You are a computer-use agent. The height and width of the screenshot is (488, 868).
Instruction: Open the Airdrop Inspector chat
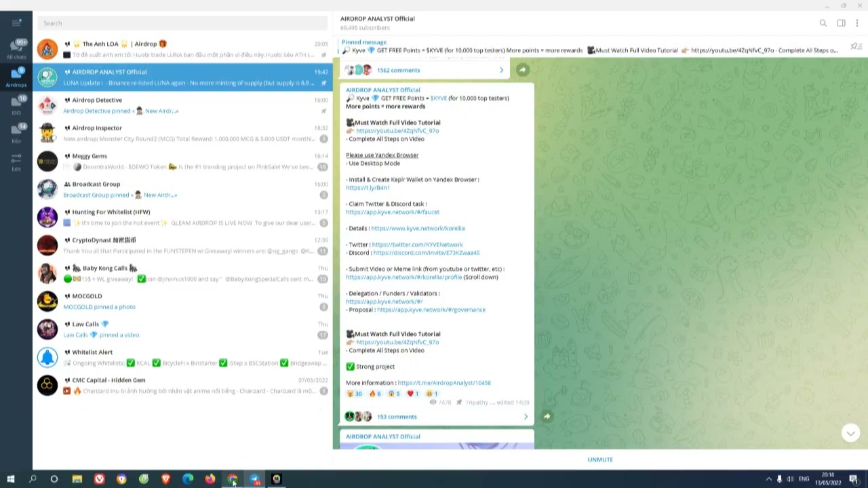click(182, 133)
